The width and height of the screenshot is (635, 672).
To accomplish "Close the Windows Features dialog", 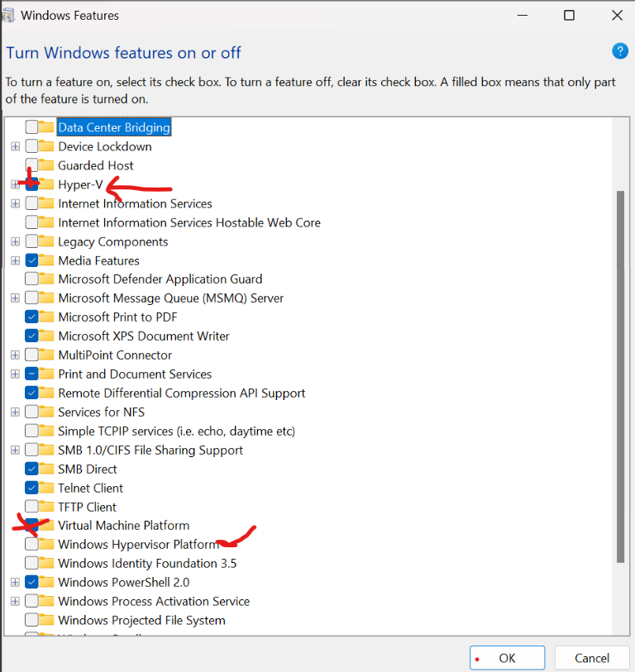I will 617,16.
